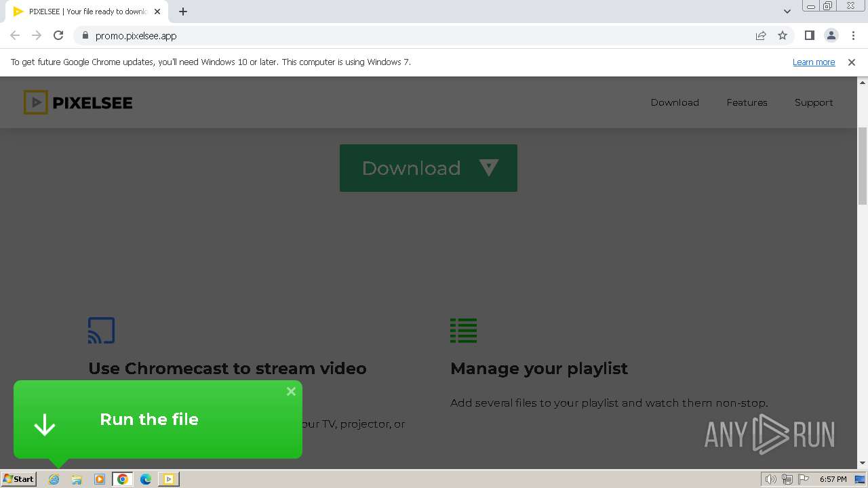The height and width of the screenshot is (488, 868).
Task: Bookmark this page with star icon
Action: tap(783, 35)
